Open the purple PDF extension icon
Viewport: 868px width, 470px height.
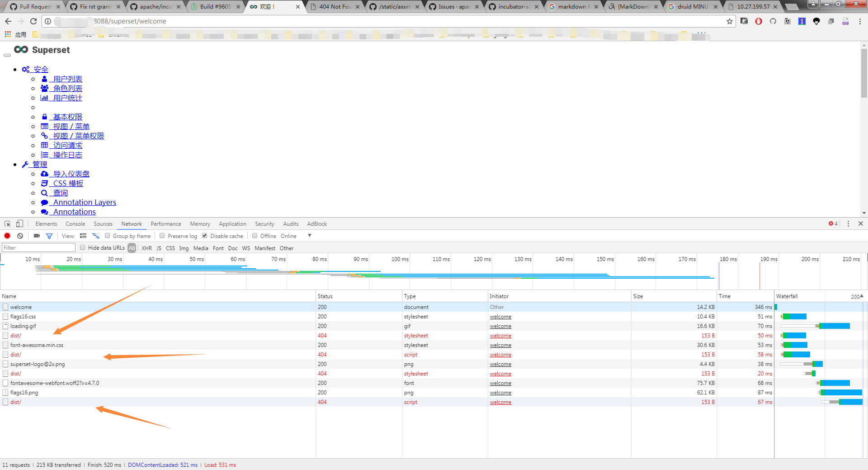845,21
